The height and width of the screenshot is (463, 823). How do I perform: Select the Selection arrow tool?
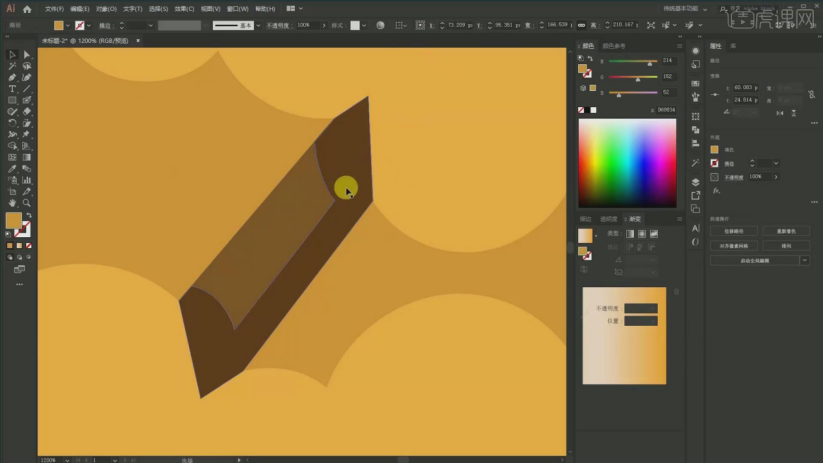tap(12, 55)
